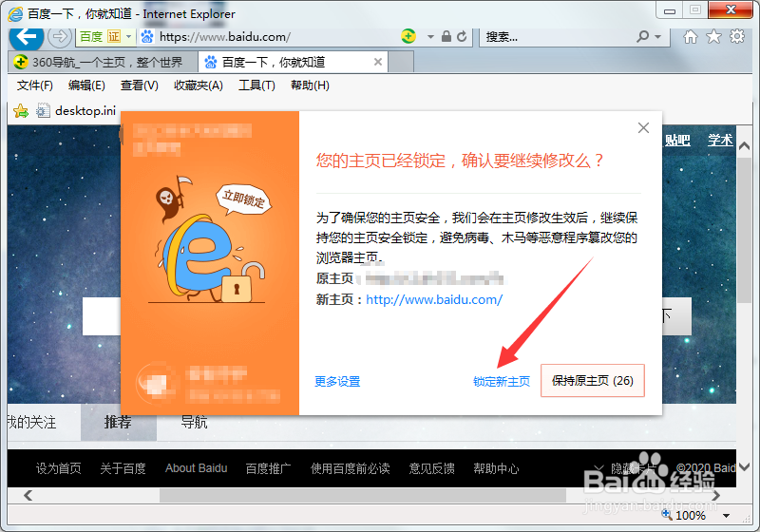Open search provider dropdown arrow

pyautogui.click(x=657, y=37)
